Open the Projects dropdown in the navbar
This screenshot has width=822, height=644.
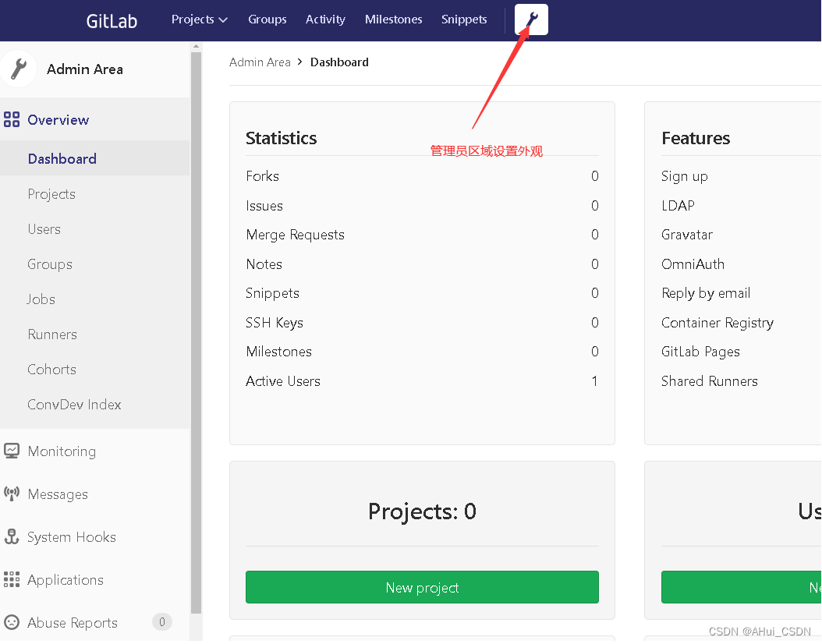(199, 19)
